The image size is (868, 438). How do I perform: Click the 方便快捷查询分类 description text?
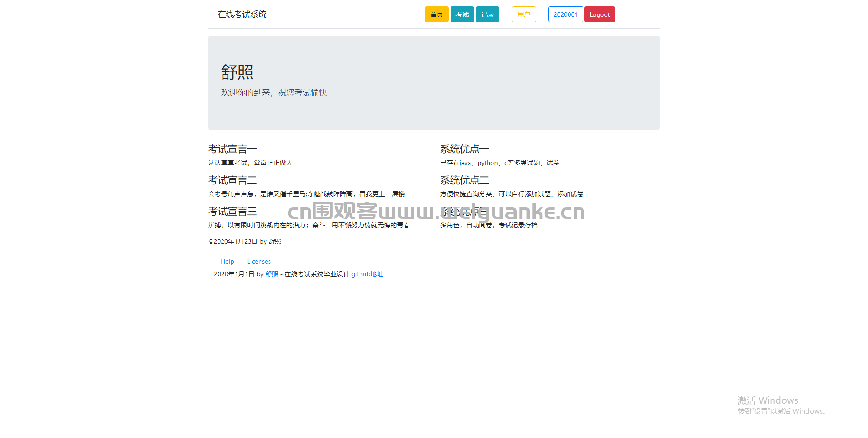point(512,194)
